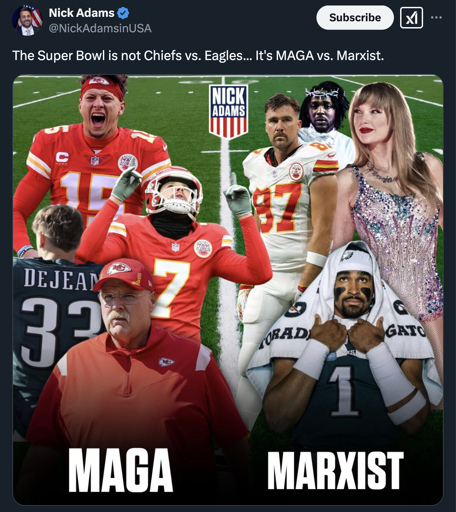Click the large MAGA caption in image
This screenshot has width=456, height=512.
click(120, 470)
